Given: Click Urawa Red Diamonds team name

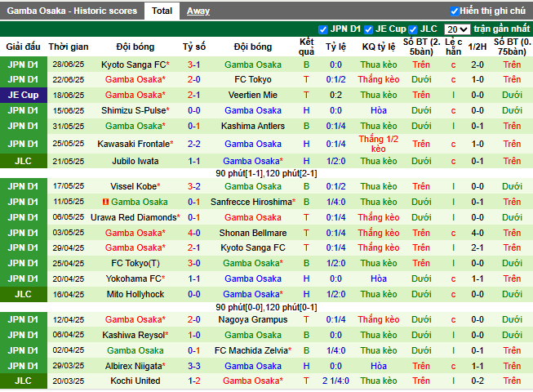Looking at the screenshot, I should click(135, 217).
